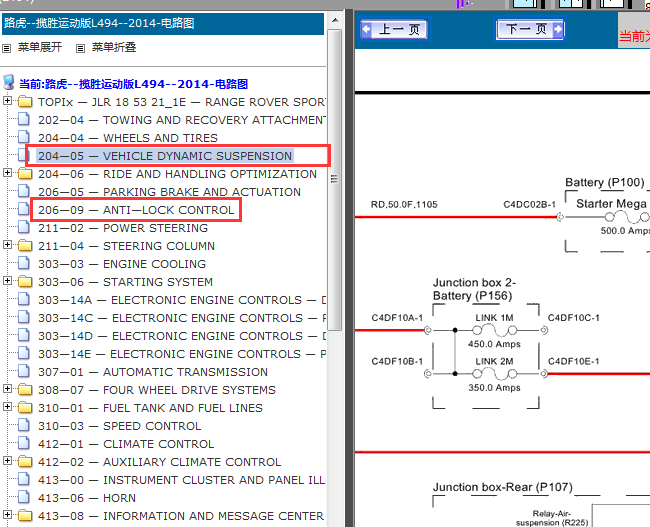Click the page icon for 303—14D Electronic Engine Controls
Viewport: 650px width, 527px height.
(24, 335)
